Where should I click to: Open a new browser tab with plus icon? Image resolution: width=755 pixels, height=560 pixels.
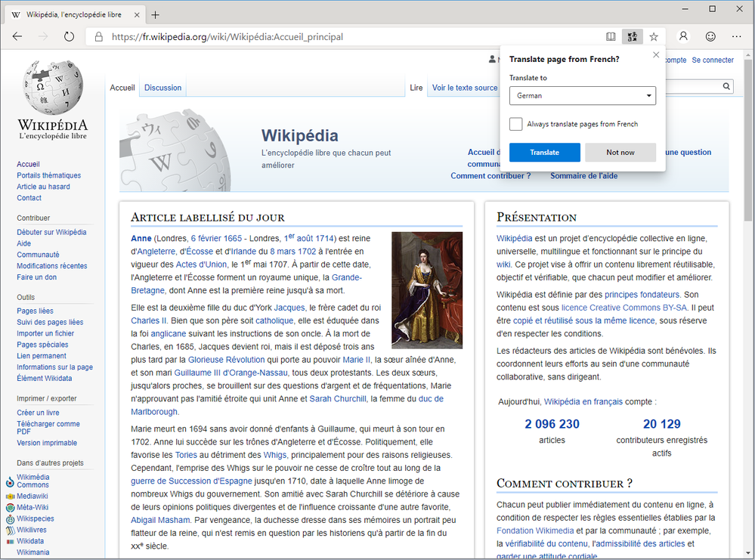[x=155, y=15]
